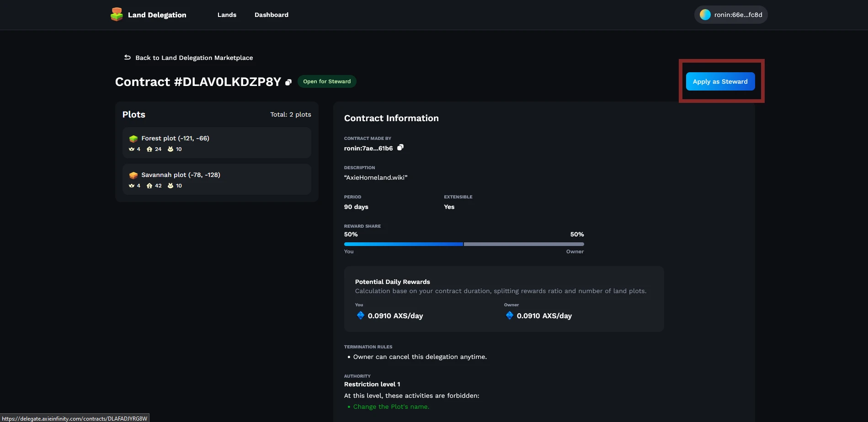Click AXS token icon beside Owner rewards
The image size is (868, 422).
point(510,315)
